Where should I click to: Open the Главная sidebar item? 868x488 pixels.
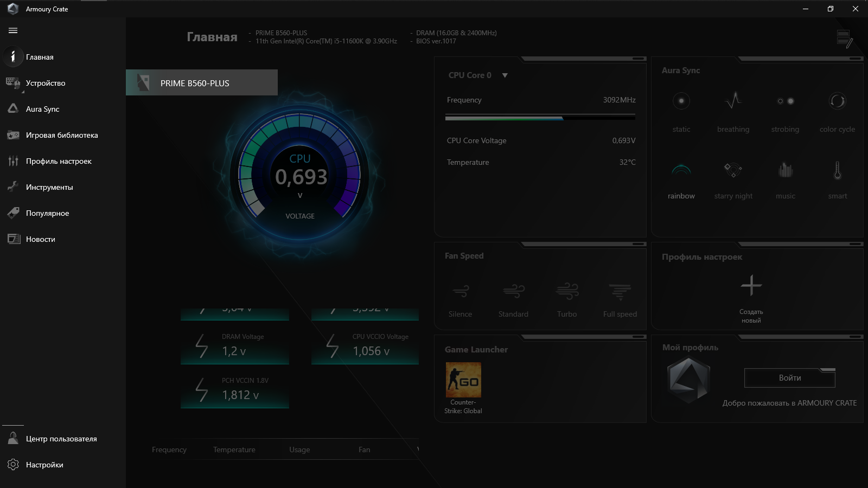(x=63, y=57)
